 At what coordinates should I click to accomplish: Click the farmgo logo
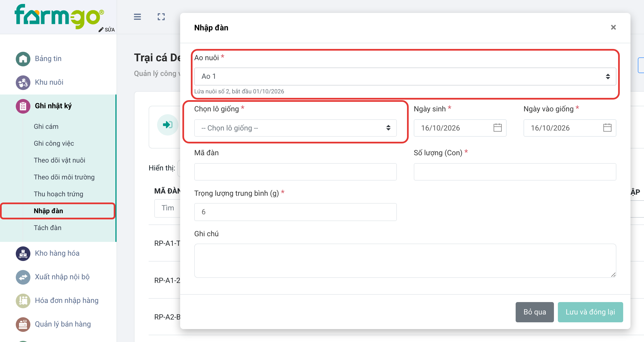(x=59, y=16)
